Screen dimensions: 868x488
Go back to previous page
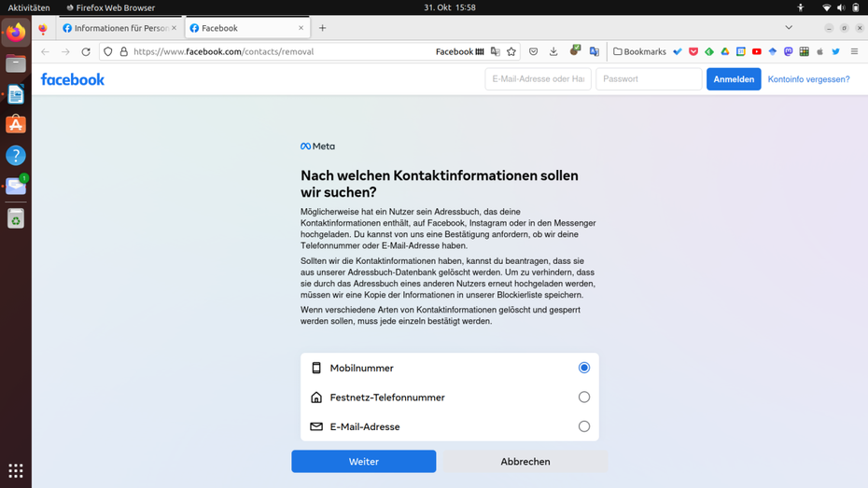coord(46,51)
